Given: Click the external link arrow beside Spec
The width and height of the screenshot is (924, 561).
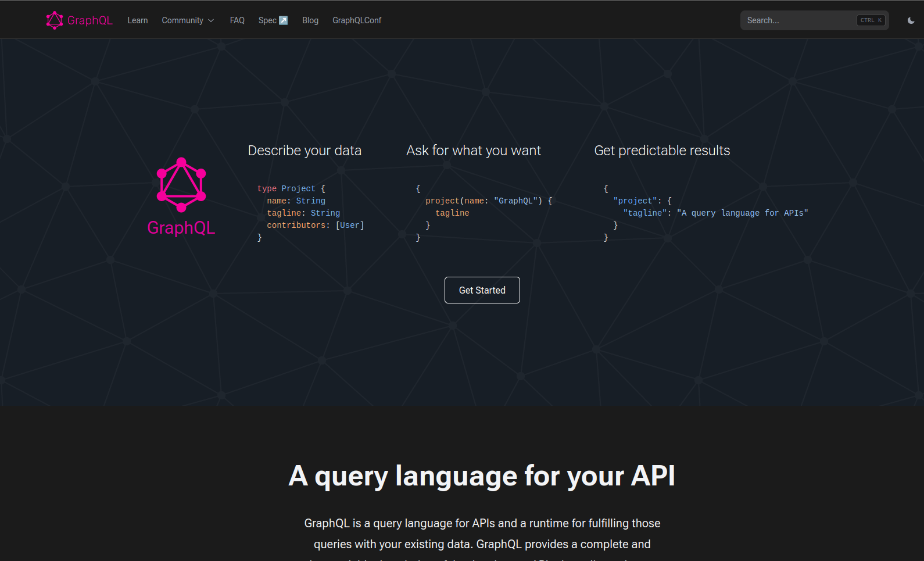Looking at the screenshot, I should point(284,20).
